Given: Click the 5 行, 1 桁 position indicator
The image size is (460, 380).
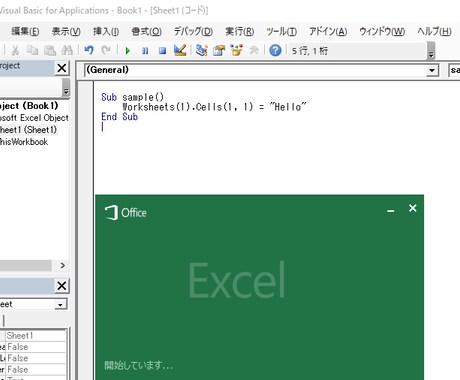Looking at the screenshot, I should tap(310, 51).
